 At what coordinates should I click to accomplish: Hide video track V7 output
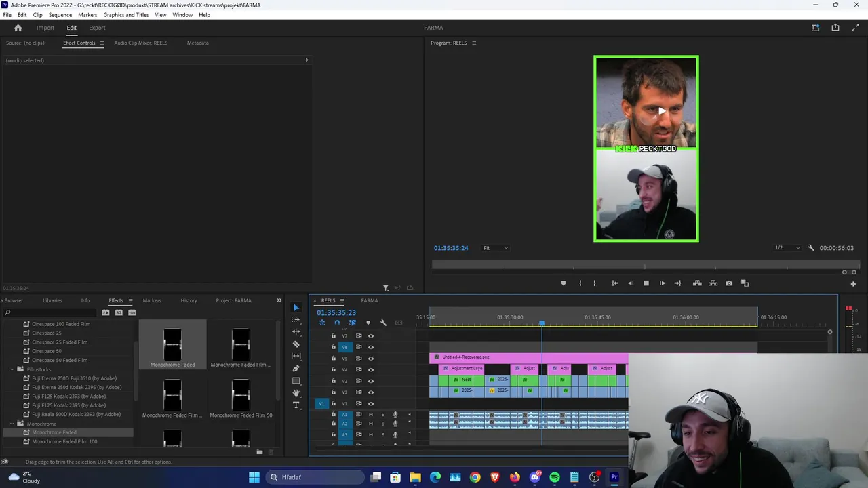370,335
